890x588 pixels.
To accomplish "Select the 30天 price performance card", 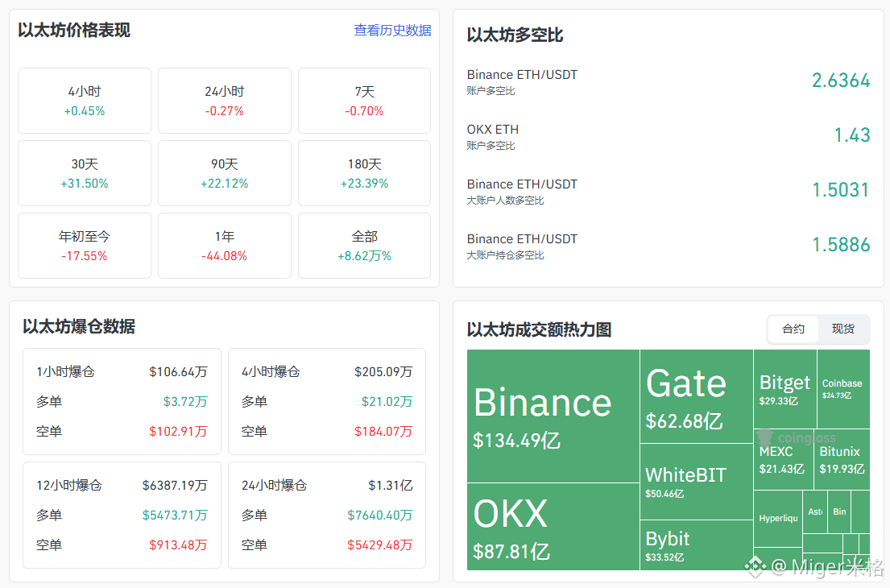I will [85, 173].
